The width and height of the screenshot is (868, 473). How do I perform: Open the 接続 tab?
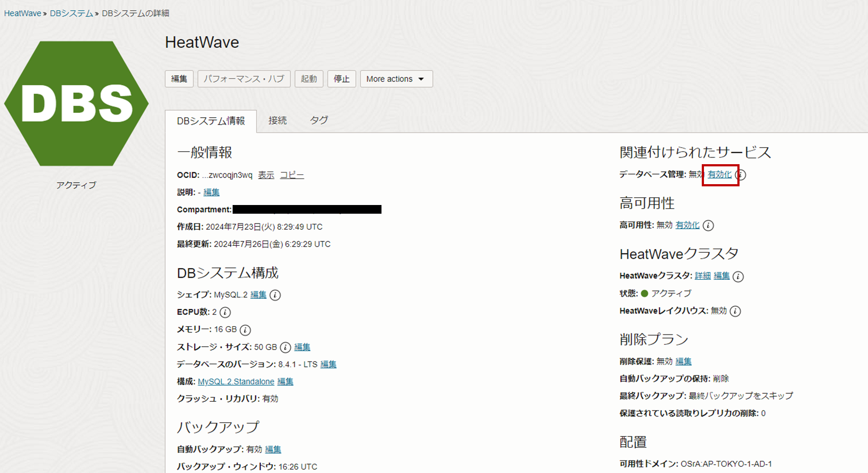click(277, 120)
